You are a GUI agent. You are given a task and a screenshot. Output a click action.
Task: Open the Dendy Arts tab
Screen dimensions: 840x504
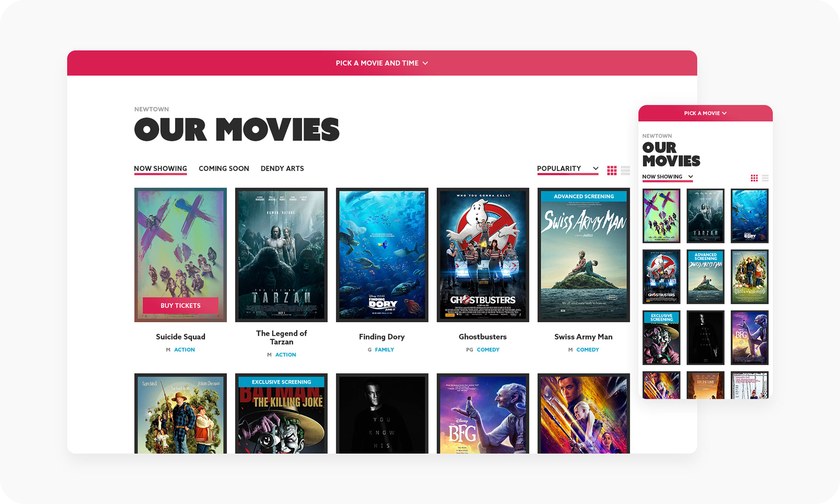[x=282, y=168]
